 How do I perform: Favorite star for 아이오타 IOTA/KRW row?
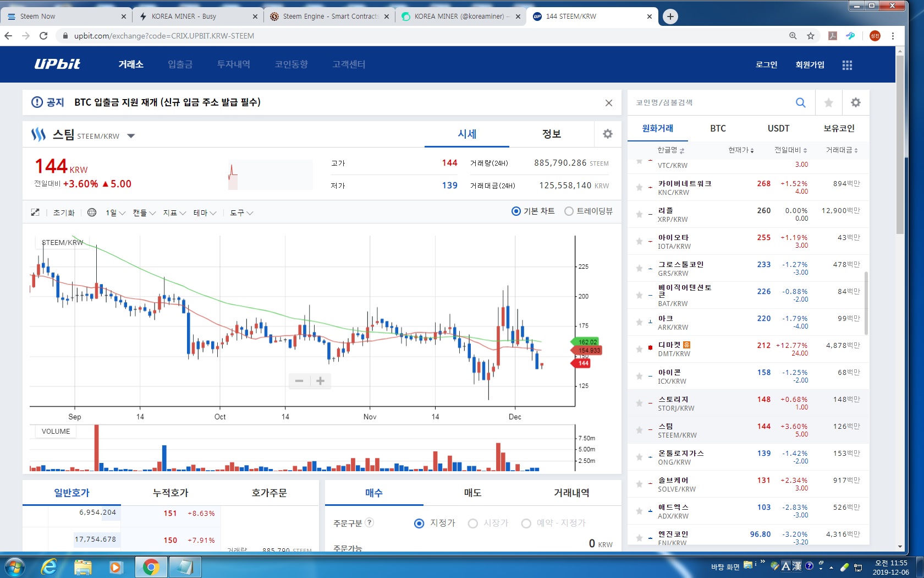click(x=639, y=241)
